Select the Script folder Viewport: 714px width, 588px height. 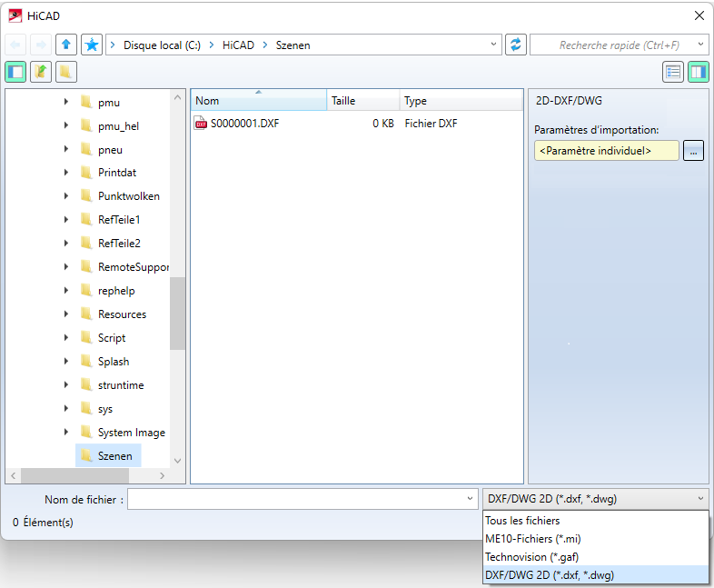click(x=112, y=338)
